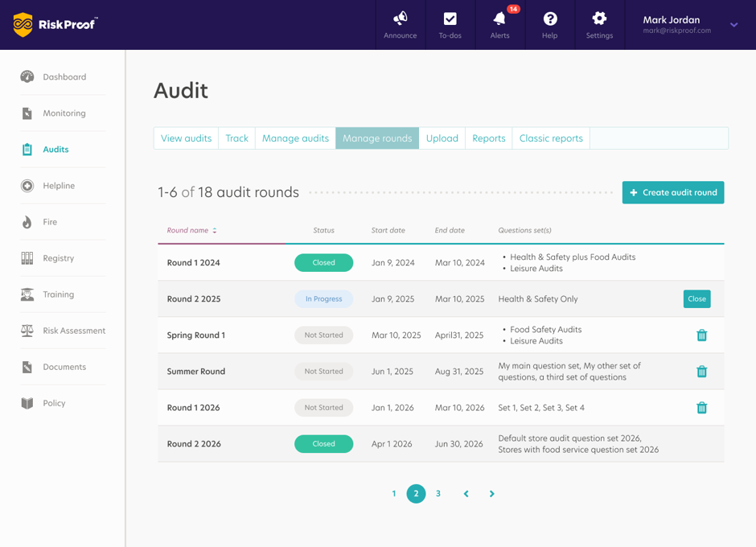The width and height of the screenshot is (756, 547).
Task: Click the Create audit round button
Action: pos(673,192)
